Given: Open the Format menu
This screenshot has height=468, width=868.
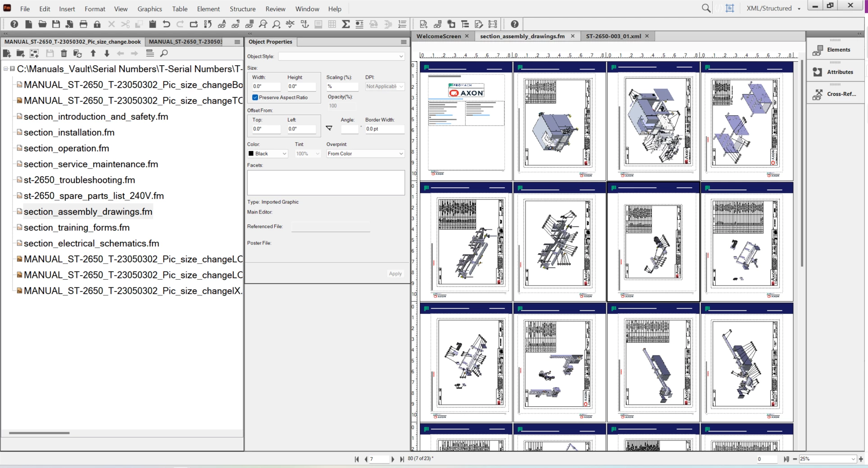Looking at the screenshot, I should click(x=95, y=9).
